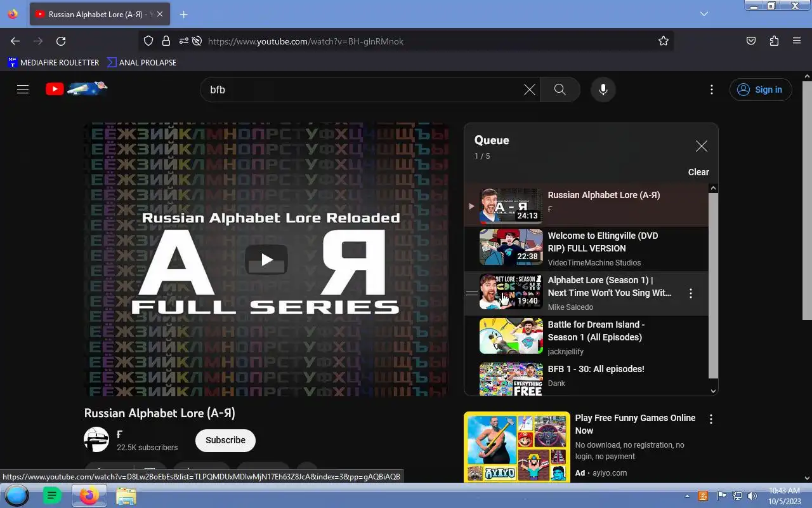The width and height of the screenshot is (812, 508).
Task: Click the taskbar clock and date
Action: coord(784,496)
